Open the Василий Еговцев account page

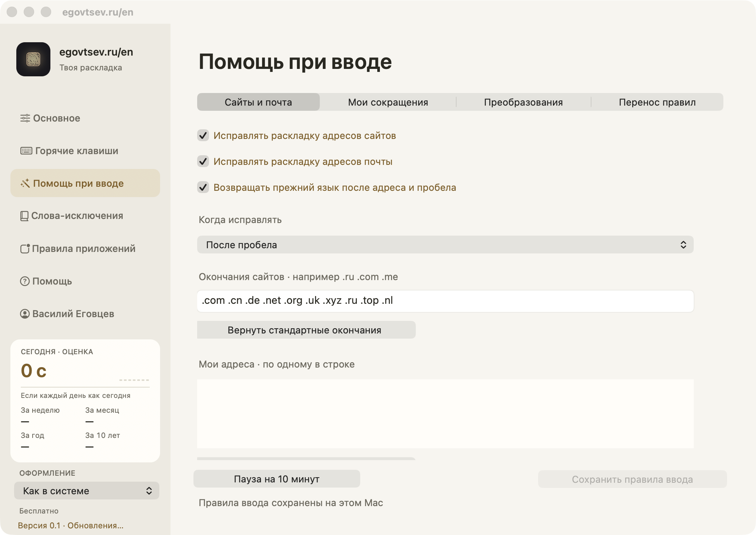[85, 314]
